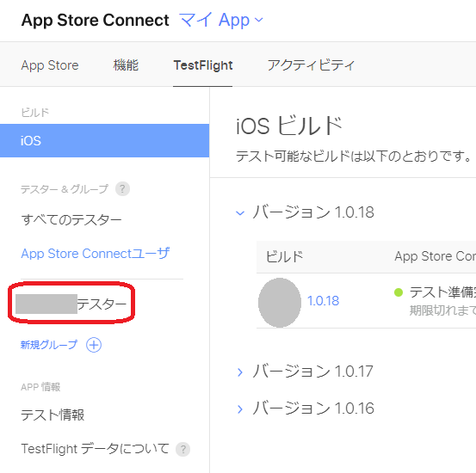This screenshot has height=473, width=476.
Task: Click the iOS ビルド heading
Action: pyautogui.click(x=289, y=126)
